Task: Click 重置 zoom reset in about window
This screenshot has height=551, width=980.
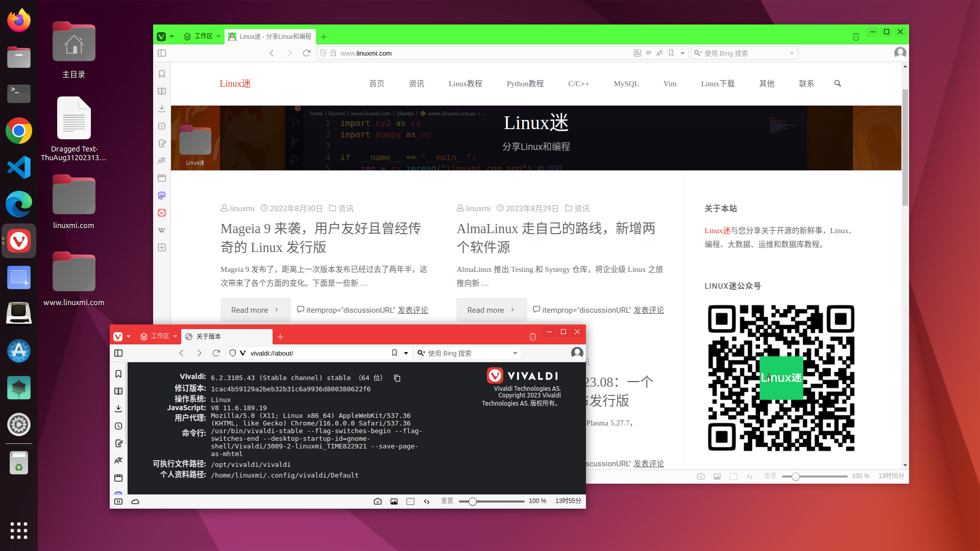Action: (x=447, y=501)
